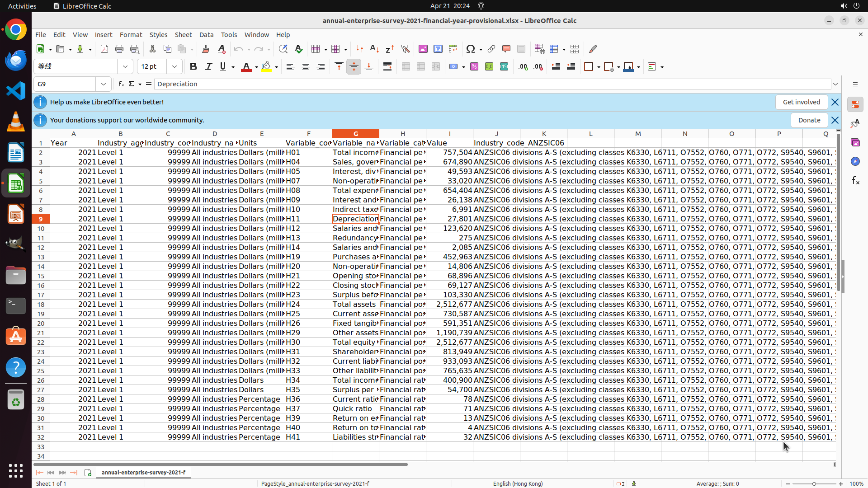This screenshot has width=868, height=488.
Task: Toggle Wrap Text for the cell
Action: 387,67
